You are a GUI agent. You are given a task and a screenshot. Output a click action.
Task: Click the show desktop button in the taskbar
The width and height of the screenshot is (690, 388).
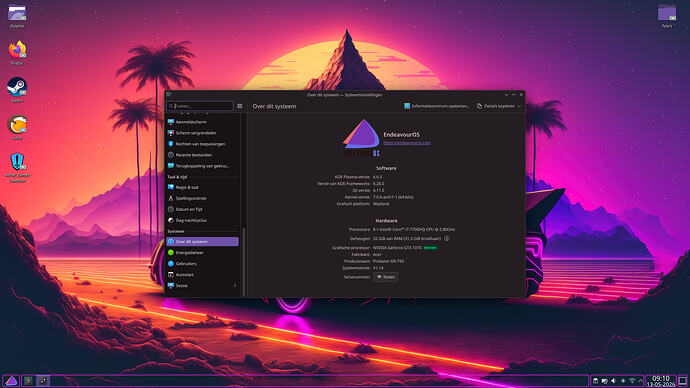[683, 381]
